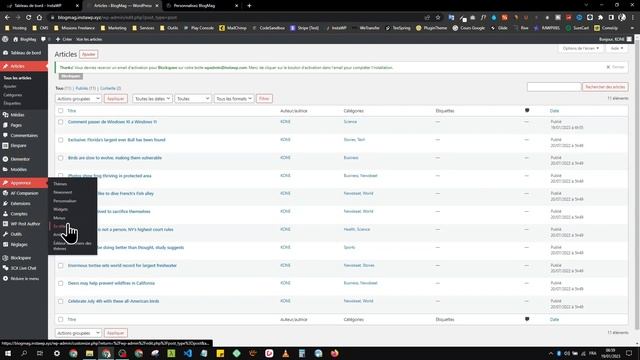Click the browser reload button
The width and height of the screenshot is (640, 360).
(x=29, y=18)
